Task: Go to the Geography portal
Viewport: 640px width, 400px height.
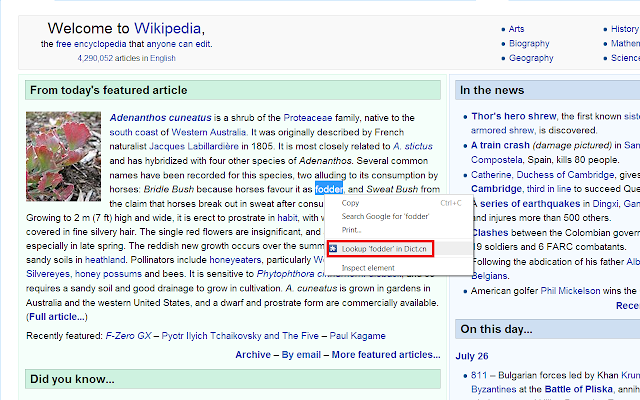Action: (531, 58)
